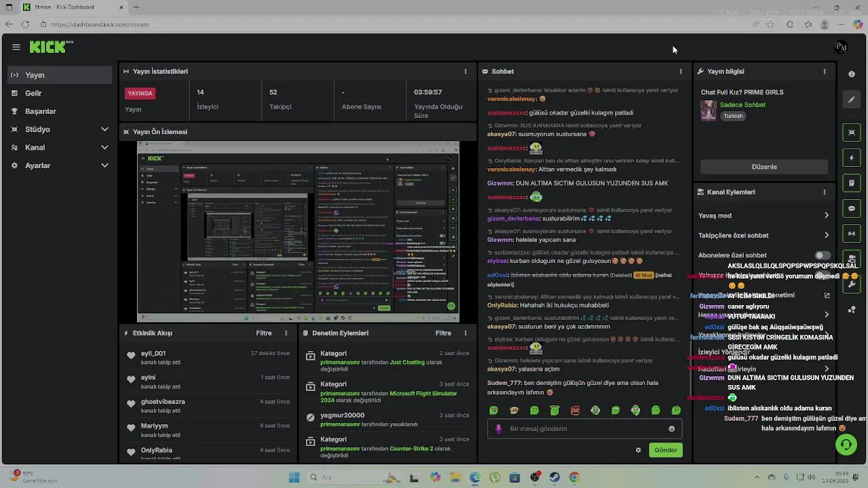Click username Sudem_777 in chat
Screen dimensions: 868x488
pyautogui.click(x=504, y=383)
